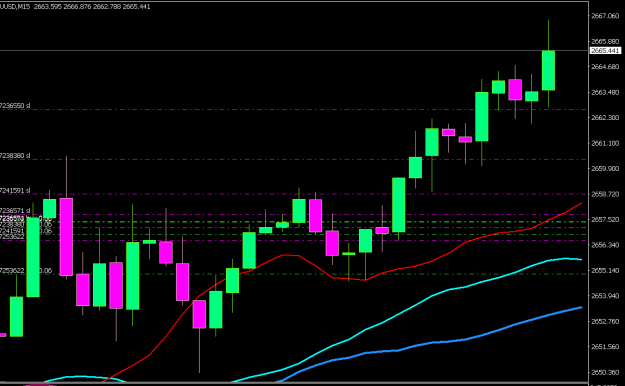
Task: Select 2663.480 on the price axis
Action: [605, 92]
